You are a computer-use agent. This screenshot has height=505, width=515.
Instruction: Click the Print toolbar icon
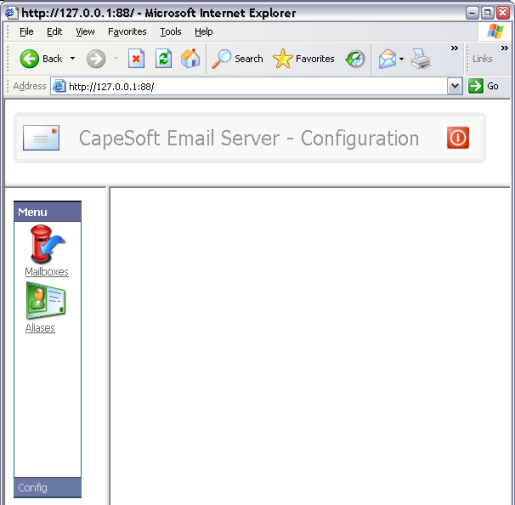coord(420,59)
